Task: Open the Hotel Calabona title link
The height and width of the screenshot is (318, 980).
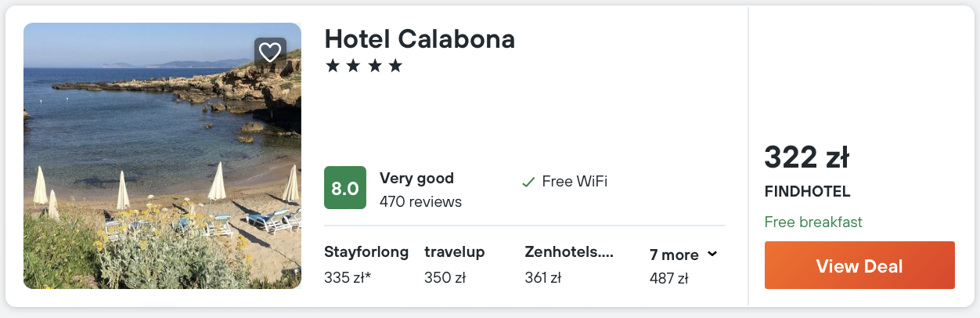Action: point(420,39)
